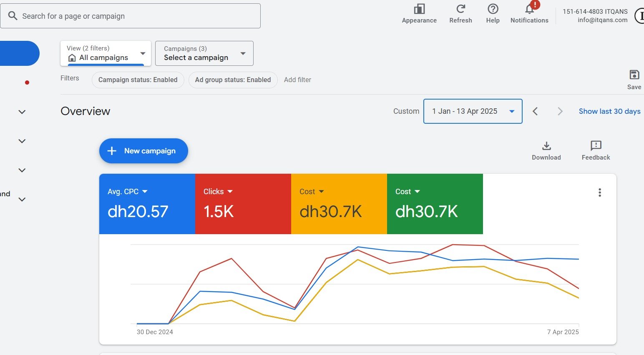Edit the Campaign status: Enabled filter chip
The height and width of the screenshot is (355, 644).
(x=138, y=80)
